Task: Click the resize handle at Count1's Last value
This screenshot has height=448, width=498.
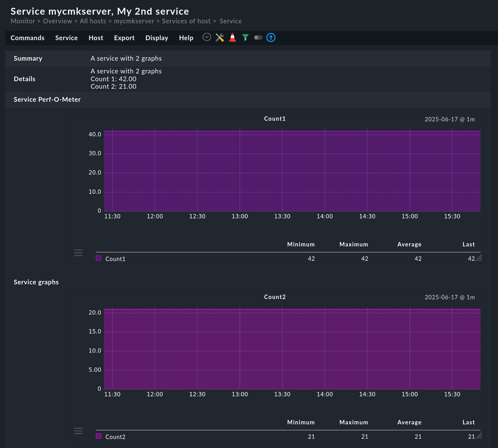Action: tap(478, 259)
